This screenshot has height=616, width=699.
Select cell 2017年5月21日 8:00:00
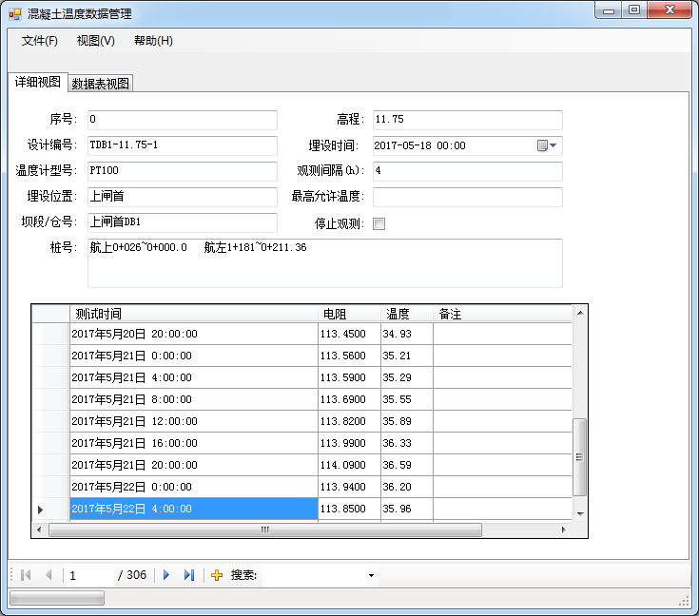click(194, 399)
